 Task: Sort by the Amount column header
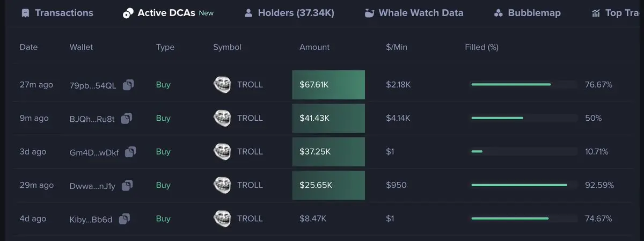(x=314, y=47)
